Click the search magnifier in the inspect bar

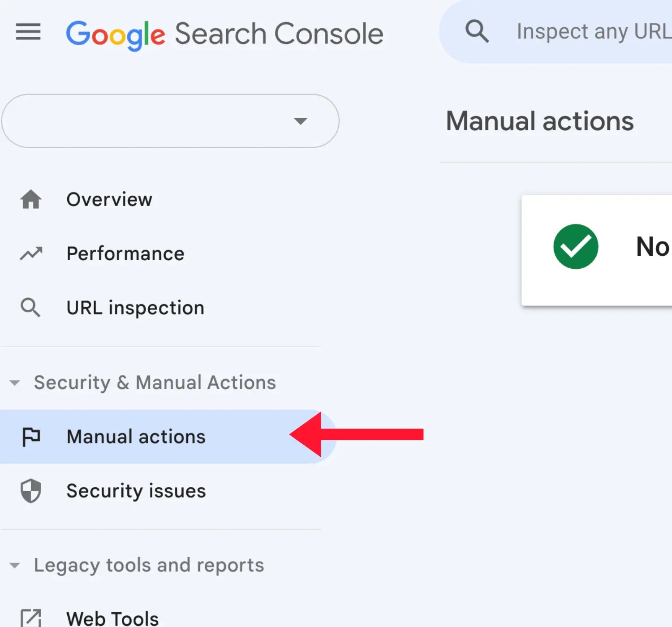(477, 30)
